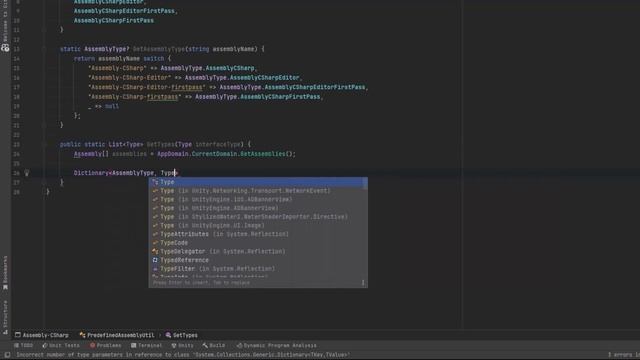The height and width of the screenshot is (360, 640).
Task: Click the error message in status bar
Action: (183, 355)
